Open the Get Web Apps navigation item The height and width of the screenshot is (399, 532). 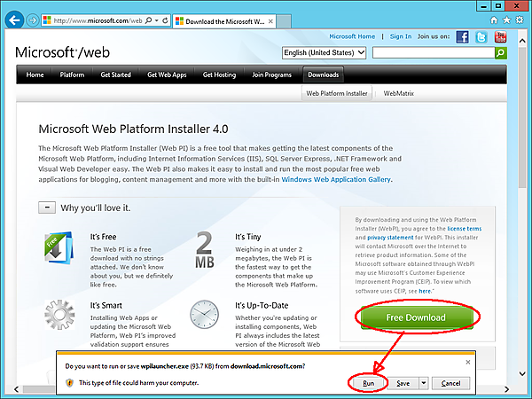coord(167,74)
